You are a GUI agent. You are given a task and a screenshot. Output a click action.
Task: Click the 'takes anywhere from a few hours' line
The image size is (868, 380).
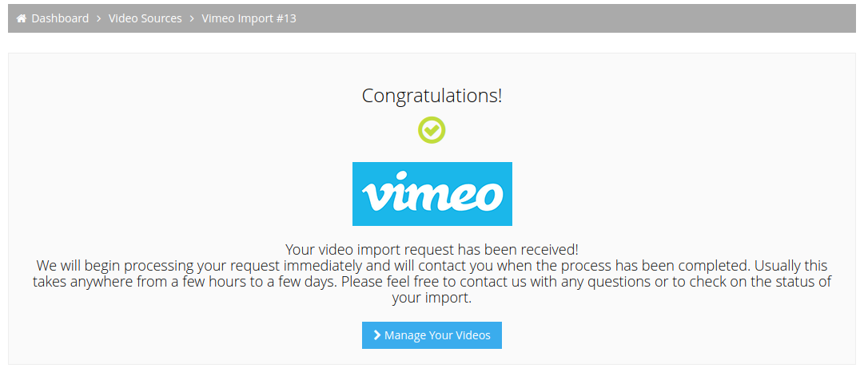[x=432, y=282]
